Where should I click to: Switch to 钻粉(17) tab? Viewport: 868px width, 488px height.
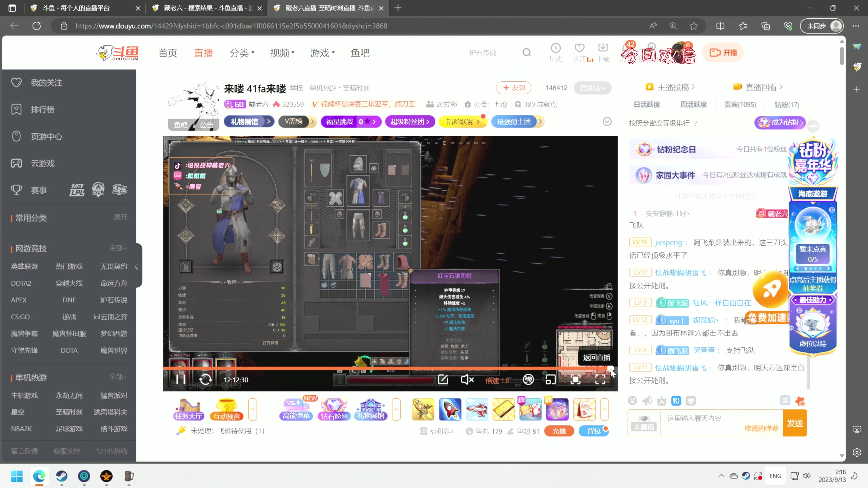tap(787, 104)
